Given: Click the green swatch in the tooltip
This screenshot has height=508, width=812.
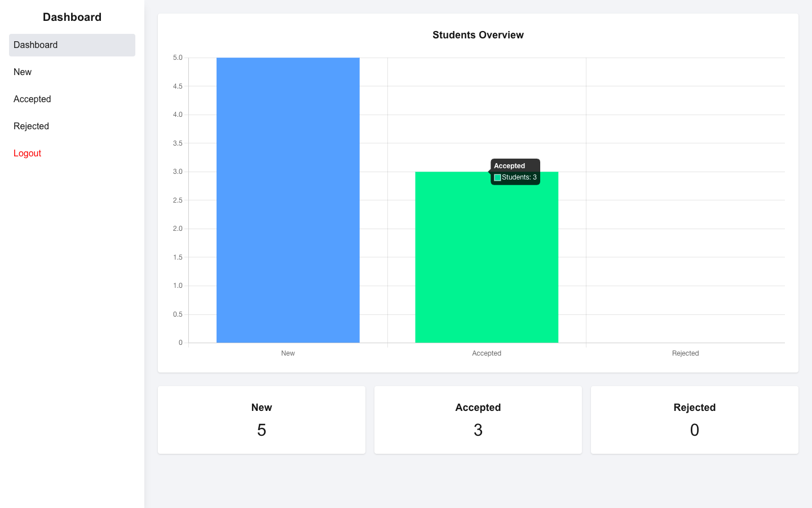Looking at the screenshot, I should [497, 177].
